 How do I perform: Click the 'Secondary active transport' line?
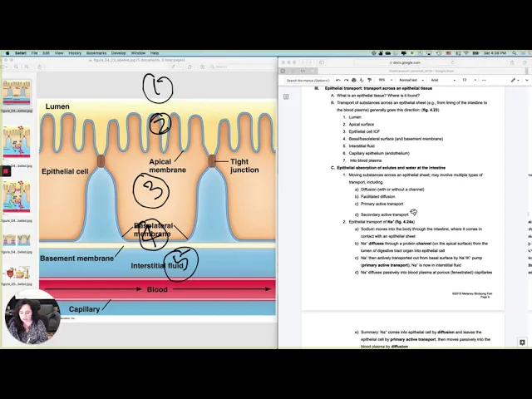pyautogui.click(x=384, y=214)
